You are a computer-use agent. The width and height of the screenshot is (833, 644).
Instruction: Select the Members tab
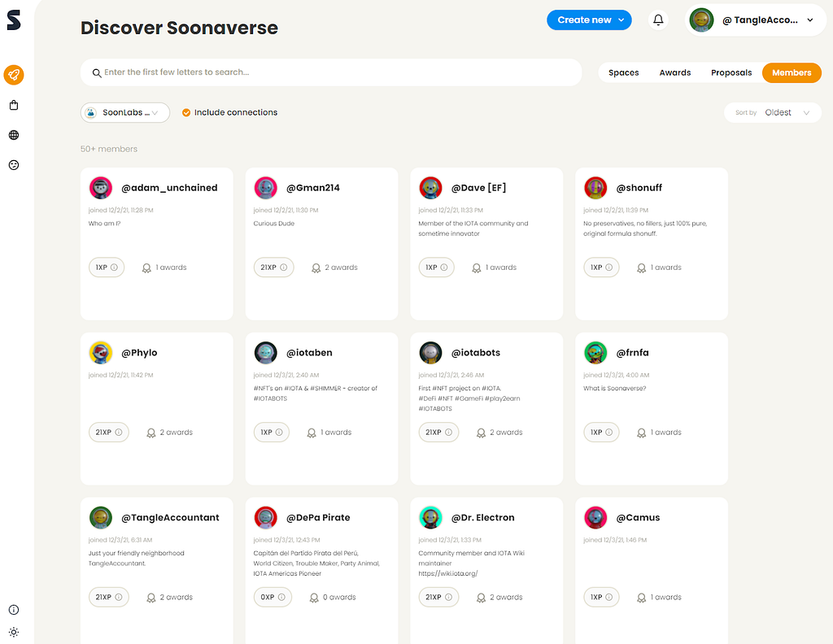click(x=792, y=72)
